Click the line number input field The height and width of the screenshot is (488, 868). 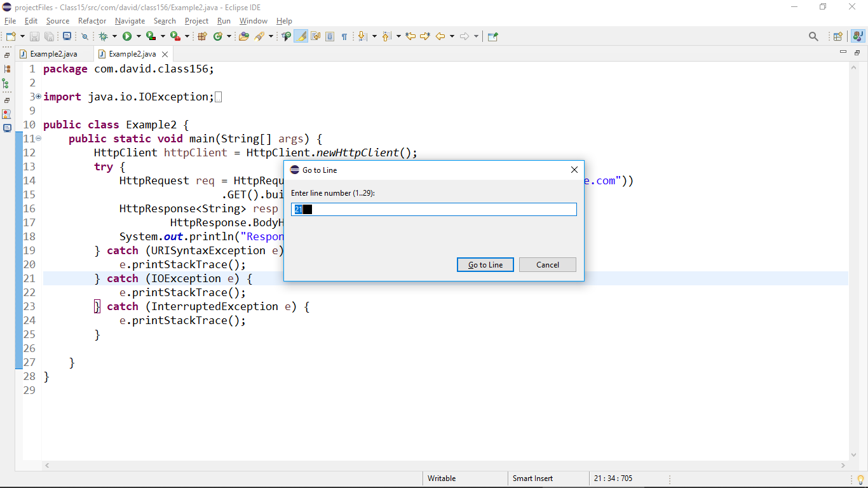pyautogui.click(x=434, y=209)
